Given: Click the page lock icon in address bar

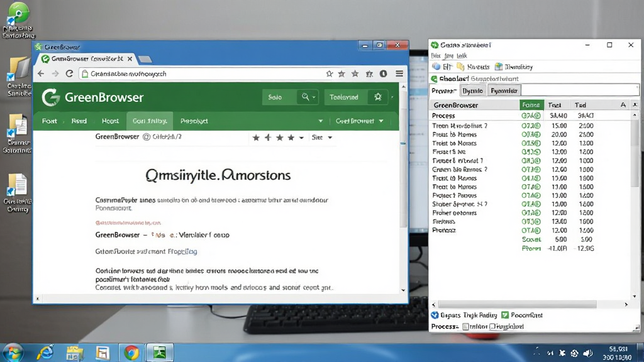Looking at the screenshot, I should pos(85,74).
